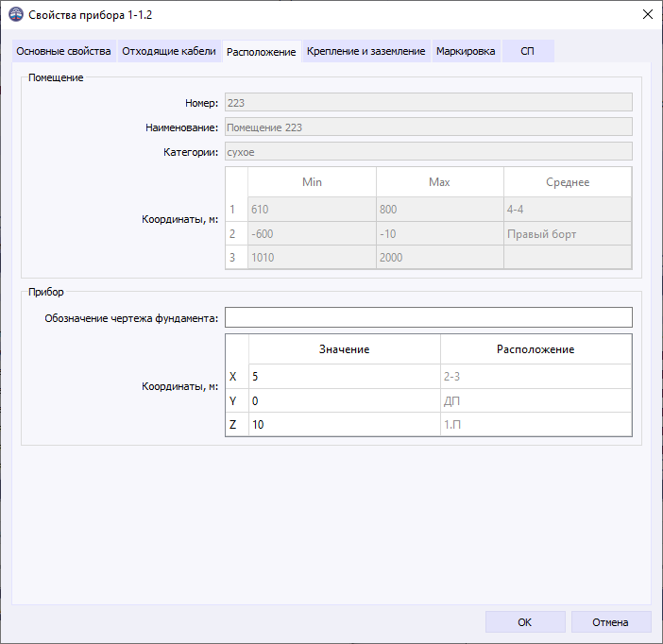Image resolution: width=663 pixels, height=644 pixels.
Task: Select the cell with value 1010
Action: coord(312,257)
